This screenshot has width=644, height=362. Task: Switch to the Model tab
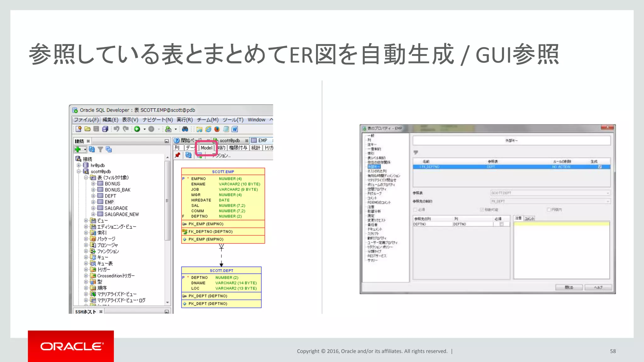click(207, 148)
